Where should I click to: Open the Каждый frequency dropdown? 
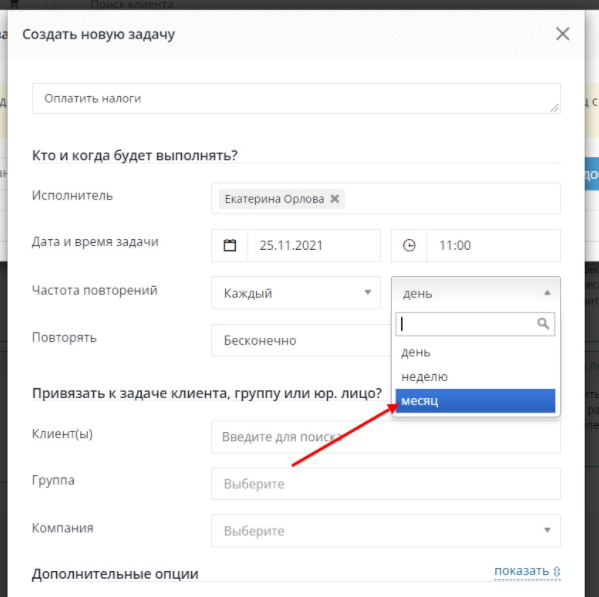pyautogui.click(x=296, y=293)
